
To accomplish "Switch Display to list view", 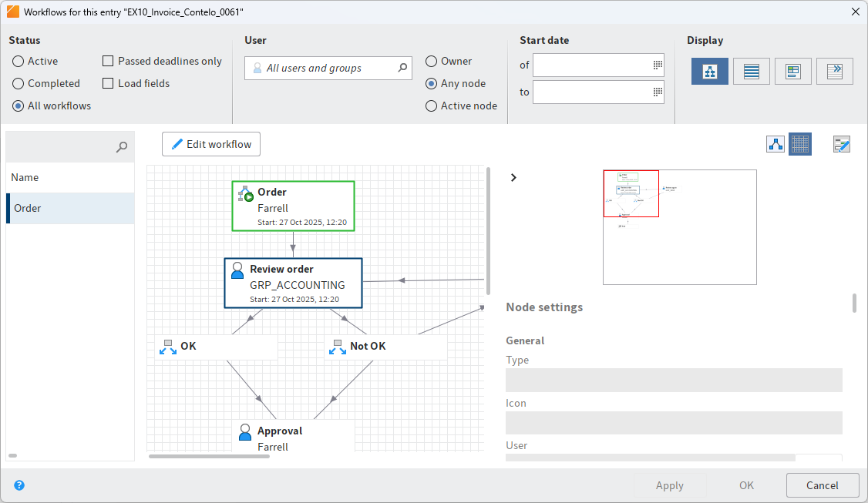I will (x=751, y=71).
